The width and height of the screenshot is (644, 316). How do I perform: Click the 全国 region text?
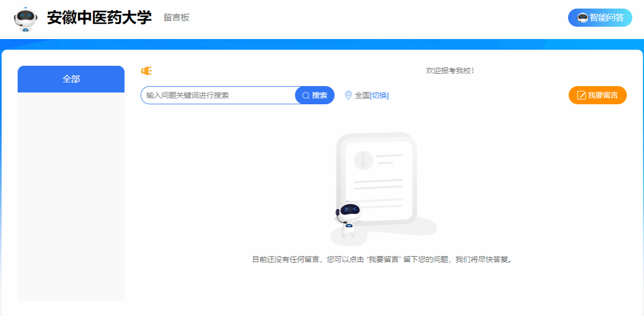pos(362,95)
